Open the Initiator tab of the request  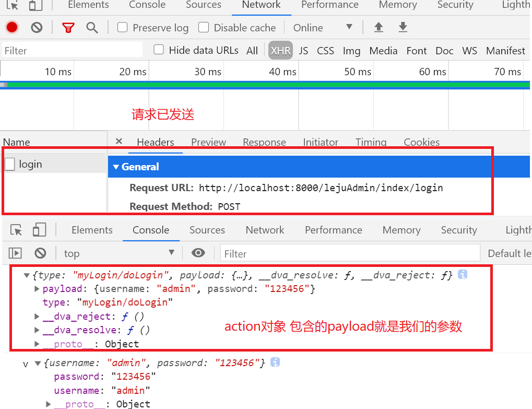[x=321, y=142]
